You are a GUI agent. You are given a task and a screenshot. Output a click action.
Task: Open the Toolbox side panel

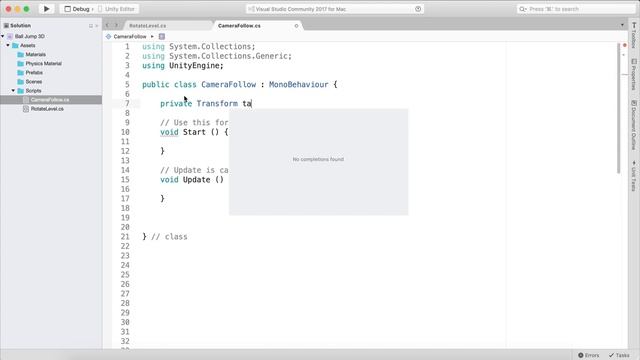(634, 36)
